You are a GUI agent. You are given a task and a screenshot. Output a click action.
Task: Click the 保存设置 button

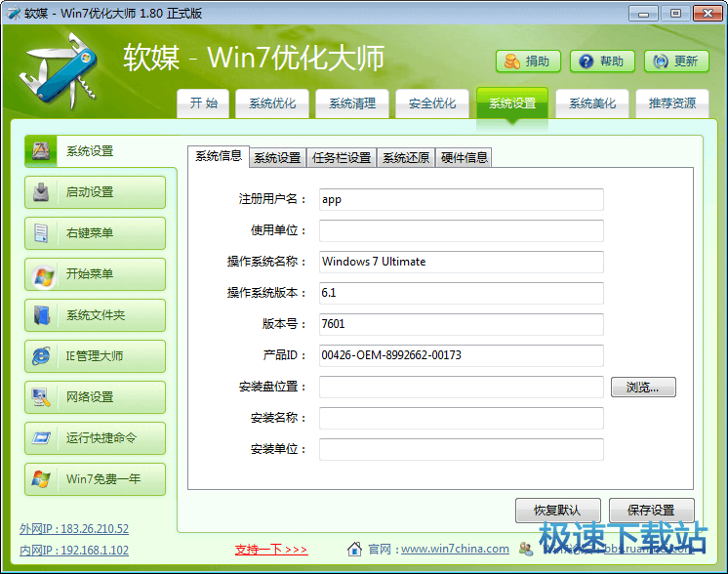coord(651,511)
